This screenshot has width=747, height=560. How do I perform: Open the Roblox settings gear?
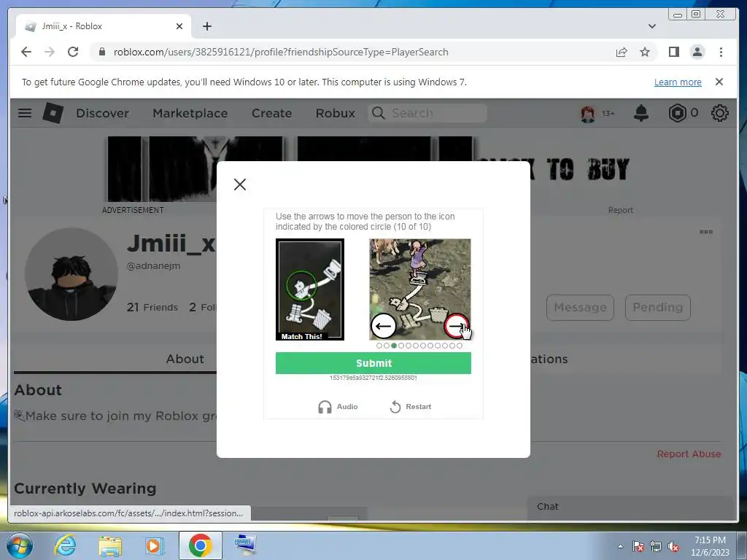pyautogui.click(x=719, y=113)
